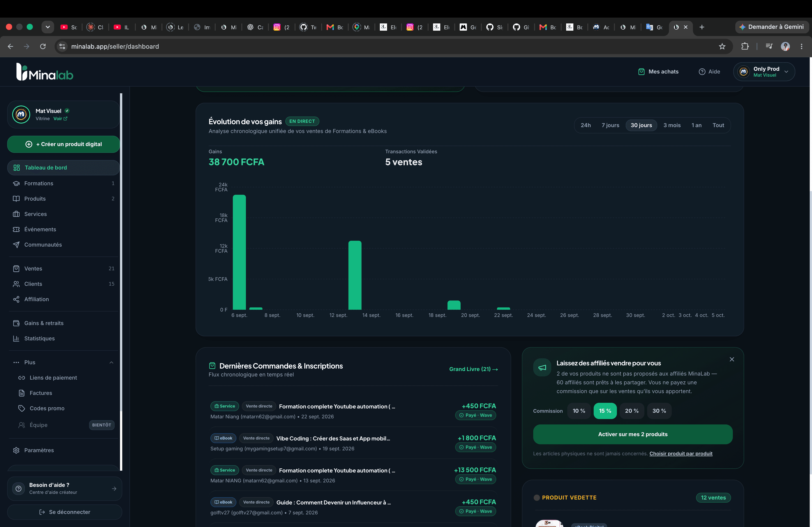Open the Affiliation page
Viewport: 812px width, 527px height.
pyautogui.click(x=63, y=299)
